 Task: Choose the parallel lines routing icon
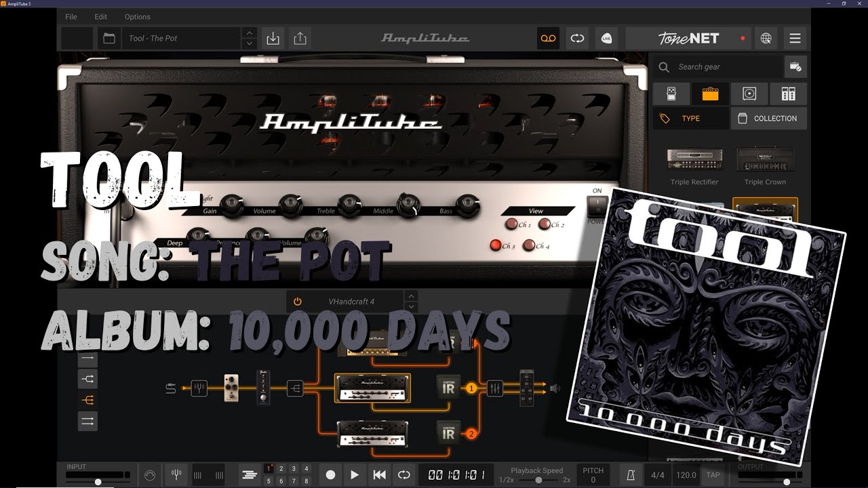(88, 421)
